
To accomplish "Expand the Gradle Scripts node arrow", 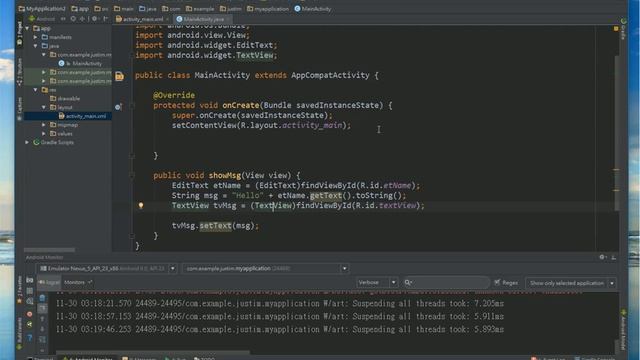I will click(x=27, y=142).
